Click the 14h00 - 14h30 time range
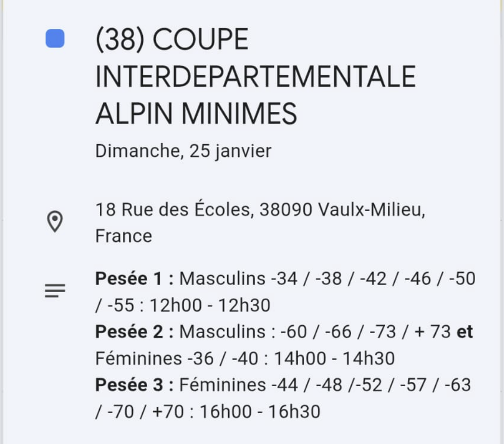 pyautogui.click(x=334, y=358)
